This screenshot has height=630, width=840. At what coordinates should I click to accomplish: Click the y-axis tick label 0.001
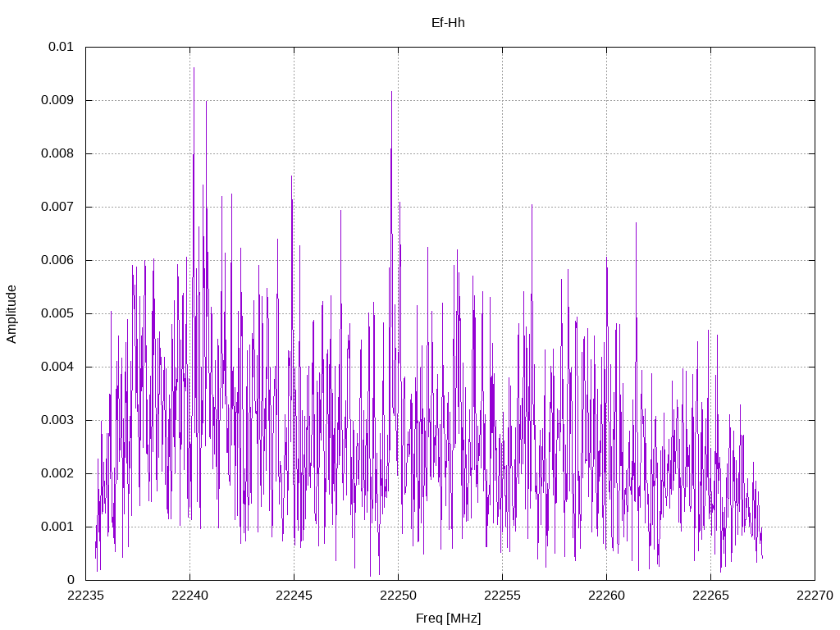pos(57,527)
